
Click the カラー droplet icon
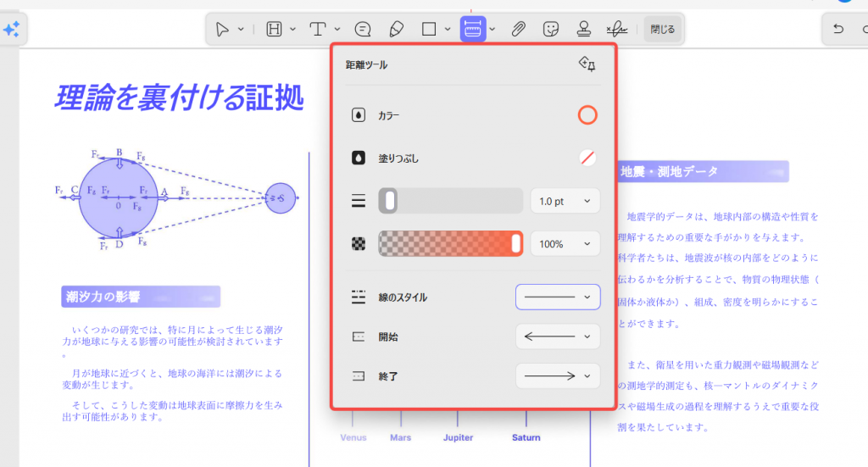(359, 115)
